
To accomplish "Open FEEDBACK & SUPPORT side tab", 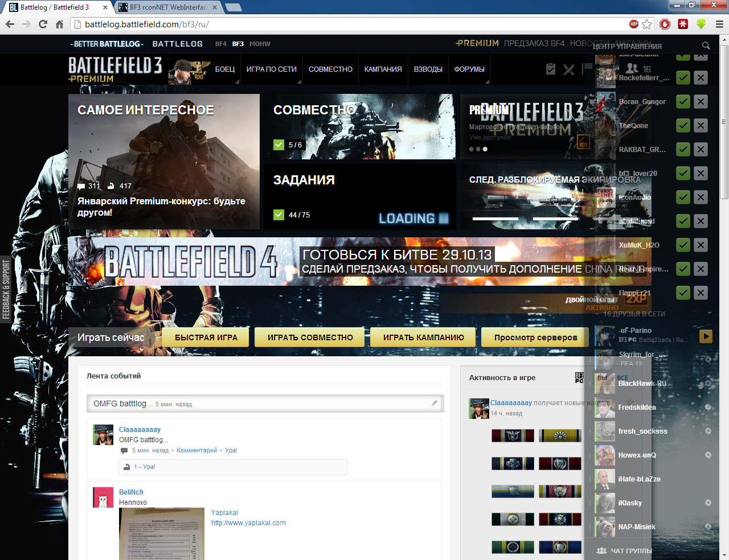I will pyautogui.click(x=6, y=290).
